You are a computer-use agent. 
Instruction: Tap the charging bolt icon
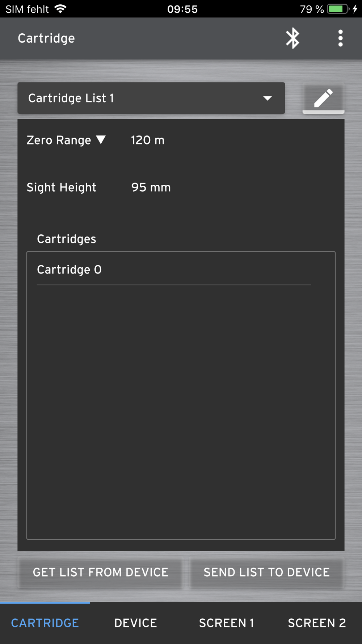tap(355, 9)
